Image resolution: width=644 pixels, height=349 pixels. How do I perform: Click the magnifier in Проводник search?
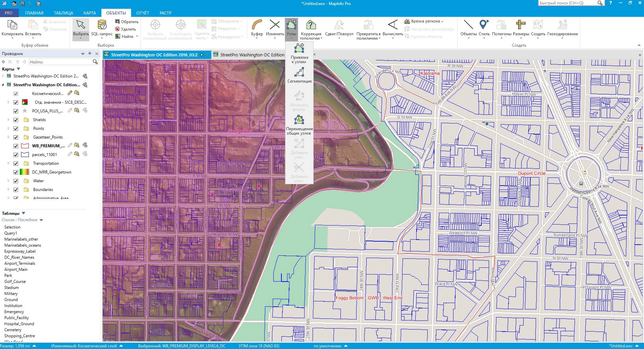pyautogui.click(x=95, y=62)
